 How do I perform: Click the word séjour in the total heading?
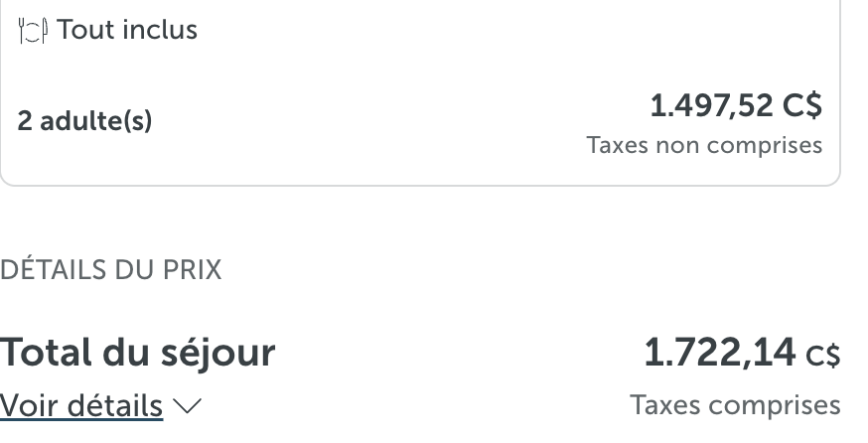(217, 354)
